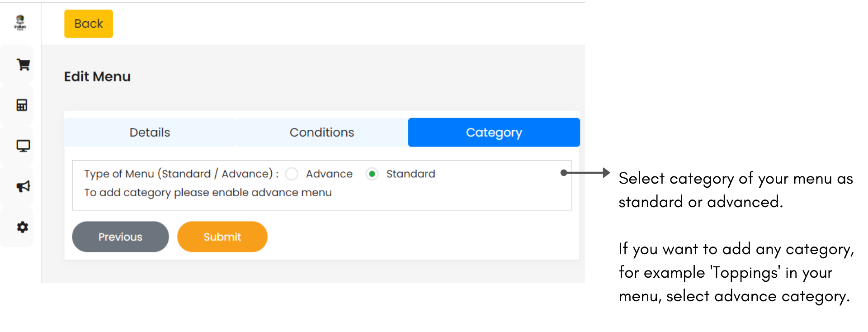Click the Edit Menu heading
868x332 pixels.
(x=97, y=77)
